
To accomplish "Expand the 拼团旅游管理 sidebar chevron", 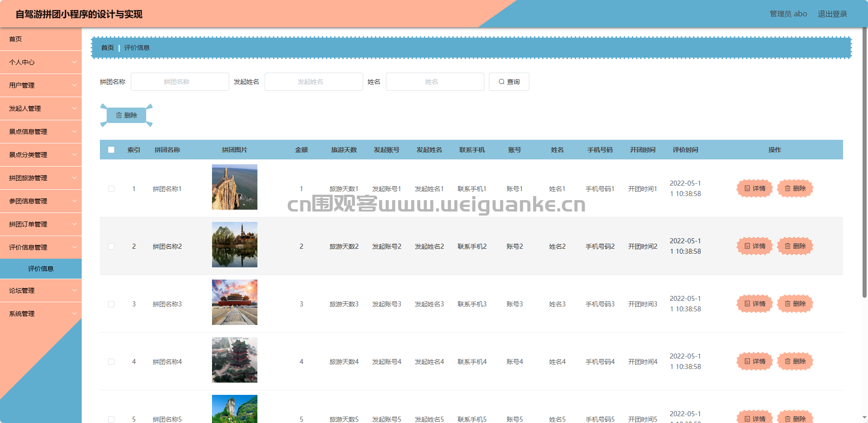I will [x=74, y=178].
